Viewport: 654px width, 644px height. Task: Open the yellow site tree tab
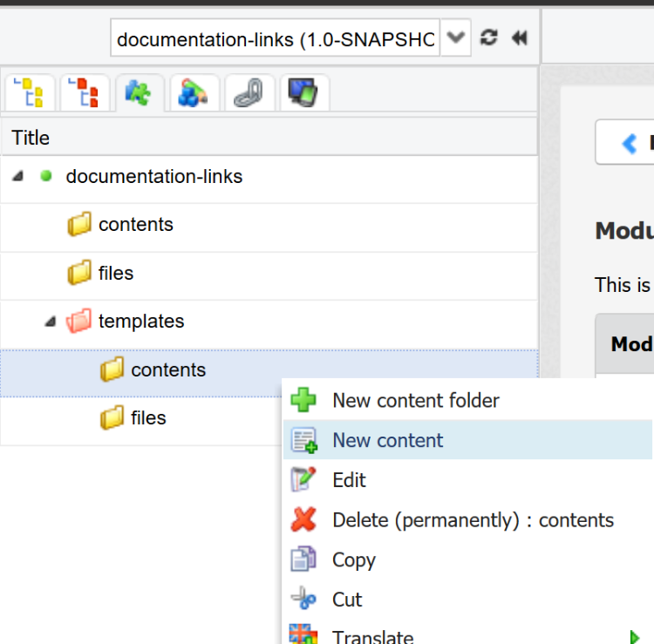pos(29,92)
